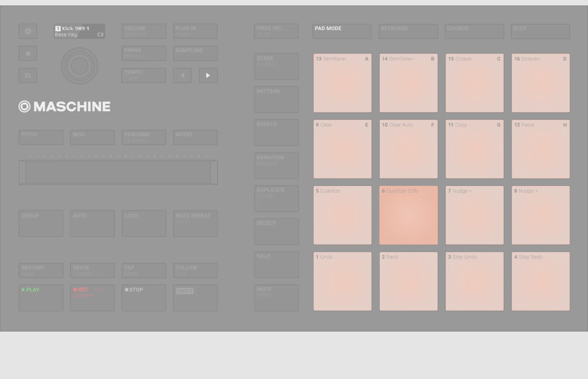The image size is (588, 379).
Task: Switch to KEYBOARD mode
Action: click(x=408, y=31)
